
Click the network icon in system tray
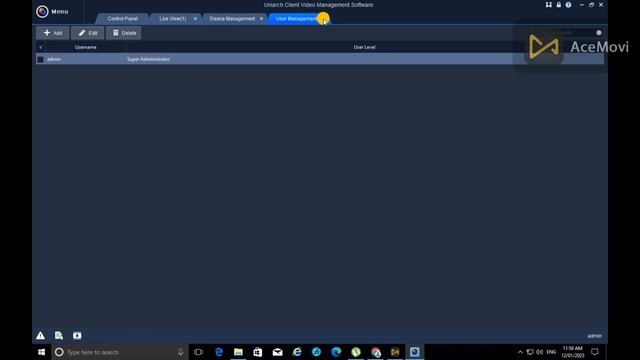coord(530,352)
